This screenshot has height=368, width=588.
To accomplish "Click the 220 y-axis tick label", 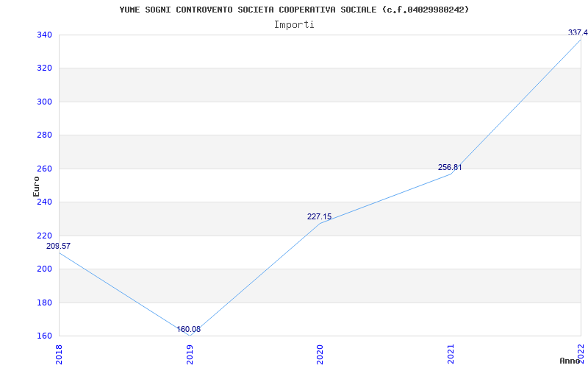I will coord(46,236).
